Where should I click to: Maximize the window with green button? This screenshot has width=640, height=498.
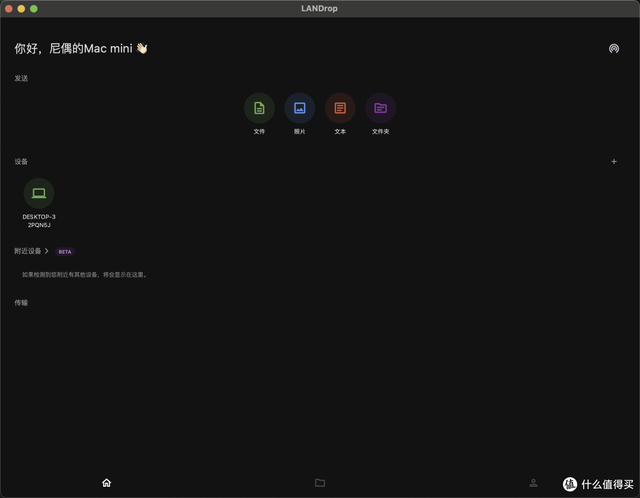click(x=34, y=8)
